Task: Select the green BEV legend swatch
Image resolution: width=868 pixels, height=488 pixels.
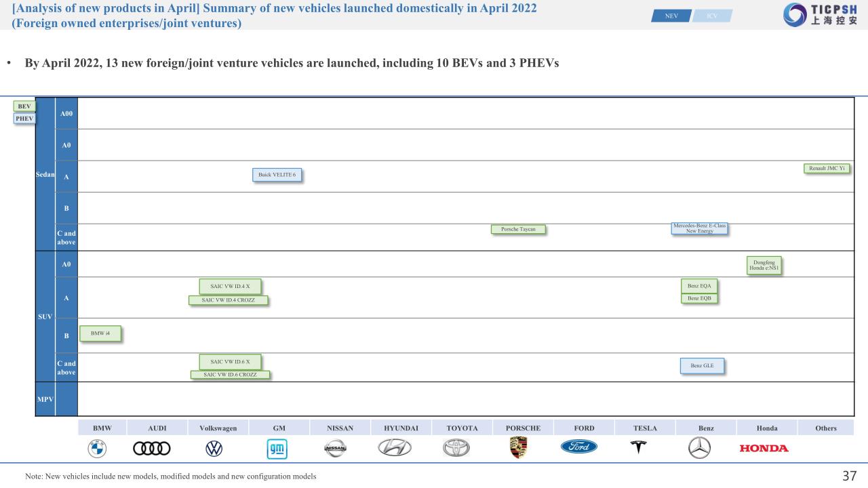Action: 24,106
